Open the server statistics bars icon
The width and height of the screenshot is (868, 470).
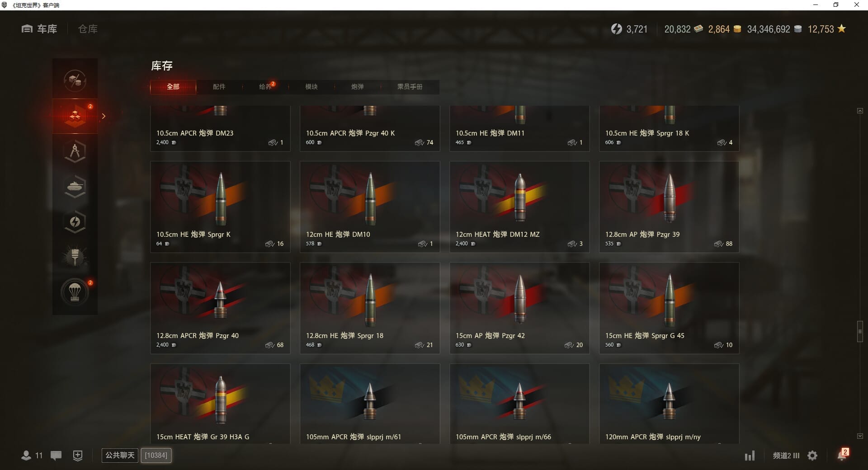(x=750, y=456)
